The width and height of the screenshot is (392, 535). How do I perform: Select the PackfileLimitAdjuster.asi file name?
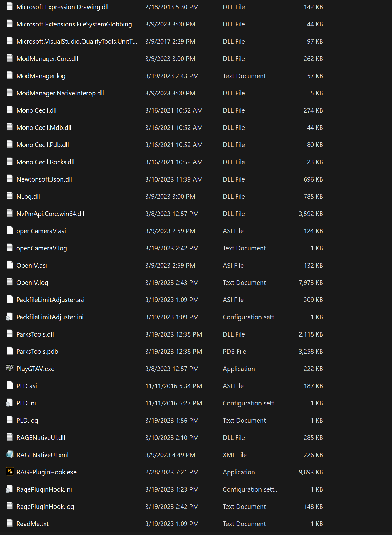50,300
